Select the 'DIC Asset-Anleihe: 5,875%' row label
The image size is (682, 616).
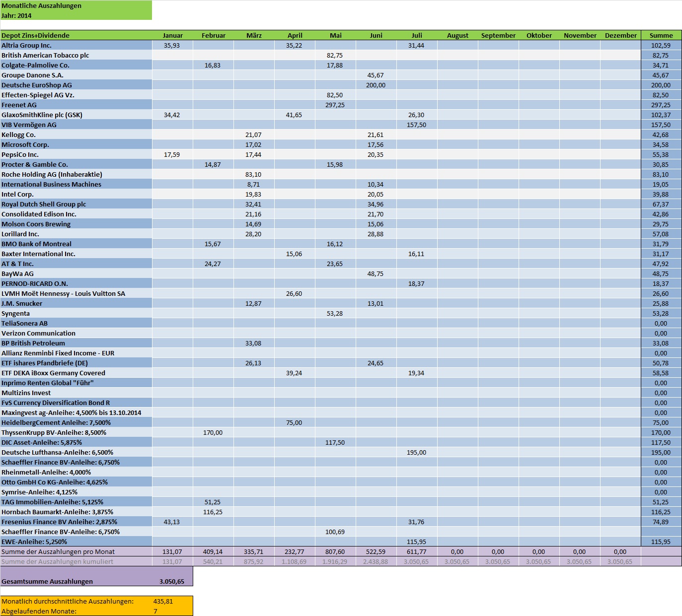click(76, 442)
